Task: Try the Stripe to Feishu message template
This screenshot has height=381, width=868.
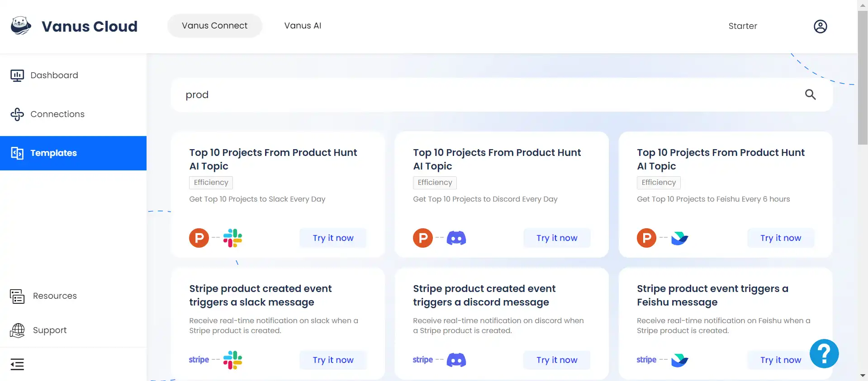Action: point(781,360)
